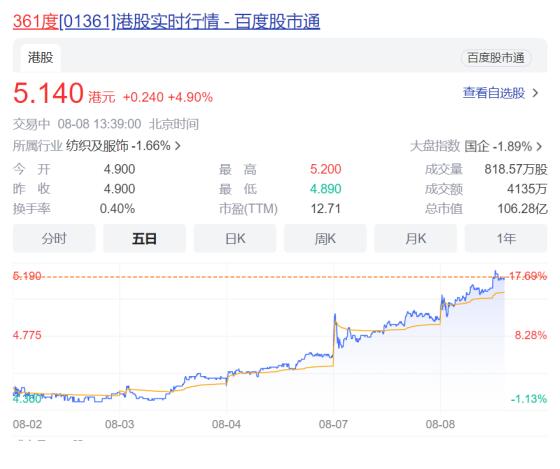
Task: Click the 最高 value 5.200
Action: pos(326,169)
